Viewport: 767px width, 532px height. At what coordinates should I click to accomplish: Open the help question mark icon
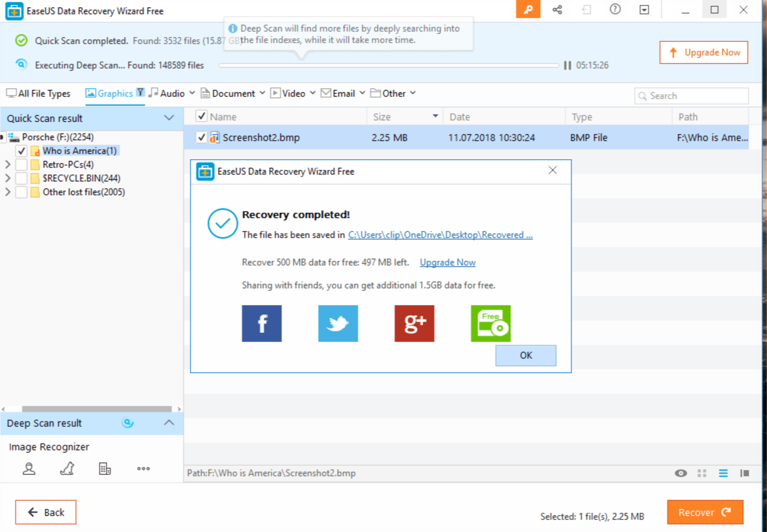click(615, 10)
